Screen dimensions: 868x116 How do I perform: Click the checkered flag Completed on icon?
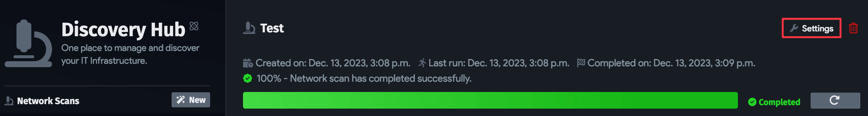point(581,63)
